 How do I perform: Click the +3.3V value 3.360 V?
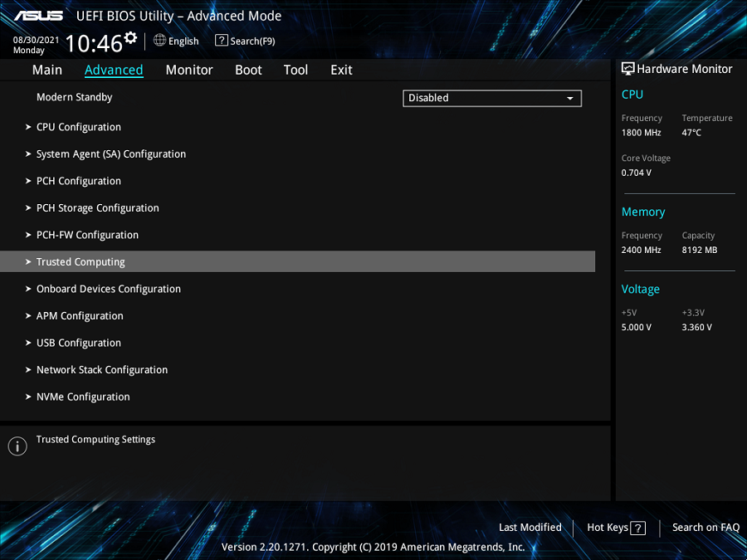(696, 328)
